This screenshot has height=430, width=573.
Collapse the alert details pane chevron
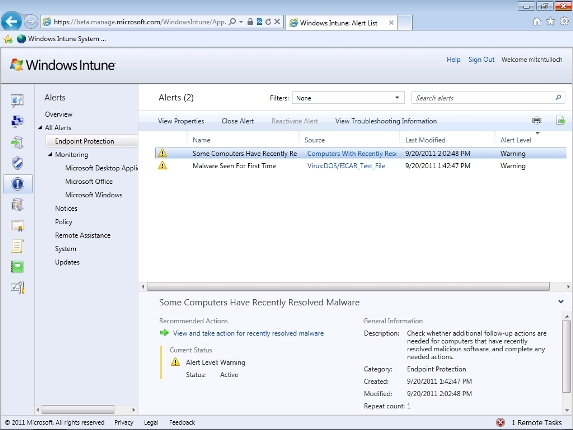[561, 302]
